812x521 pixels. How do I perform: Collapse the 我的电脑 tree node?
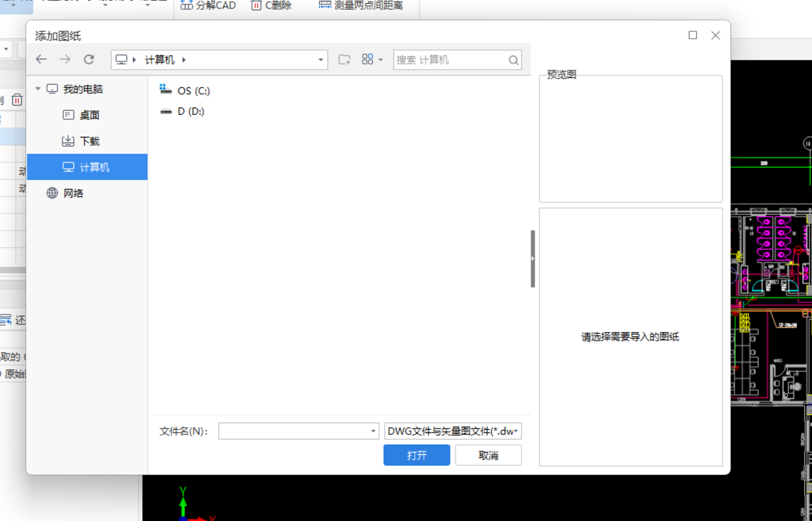[x=38, y=89]
